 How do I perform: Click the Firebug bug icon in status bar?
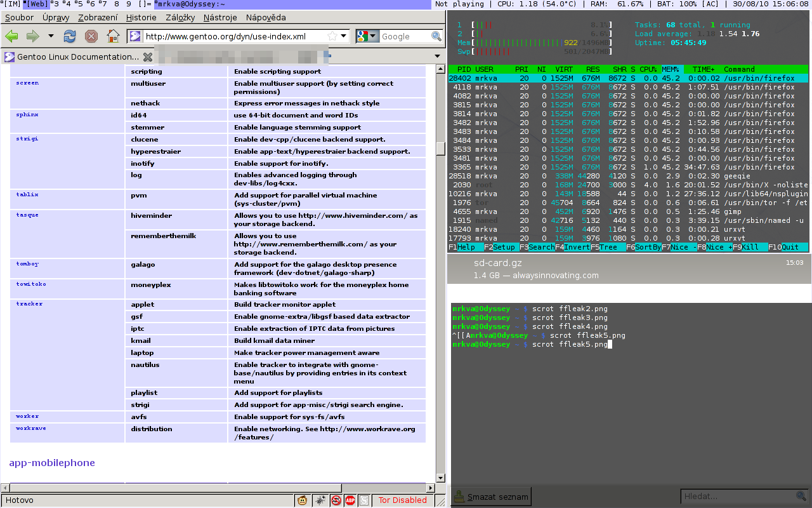click(320, 500)
